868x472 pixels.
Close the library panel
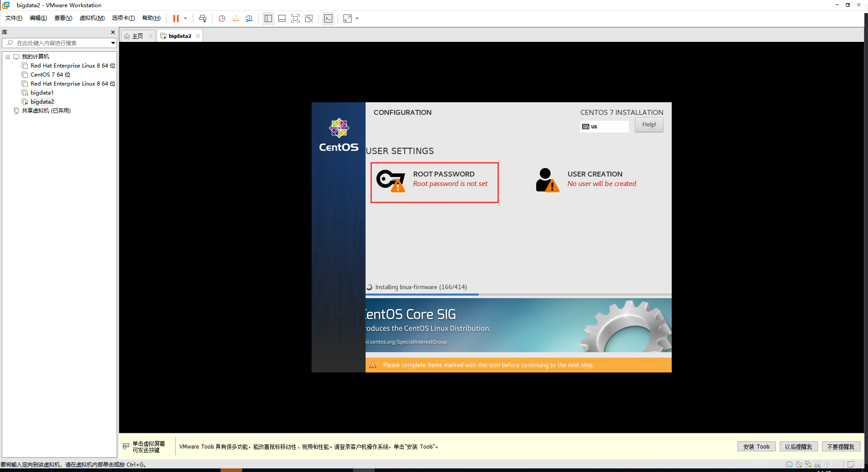tap(113, 32)
